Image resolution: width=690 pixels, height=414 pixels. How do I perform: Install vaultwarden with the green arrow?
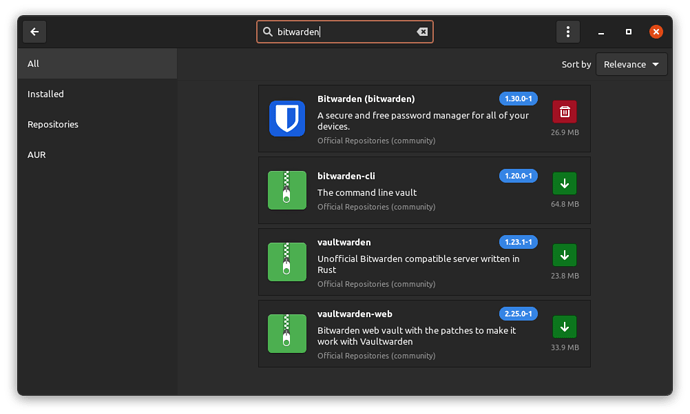coord(565,255)
